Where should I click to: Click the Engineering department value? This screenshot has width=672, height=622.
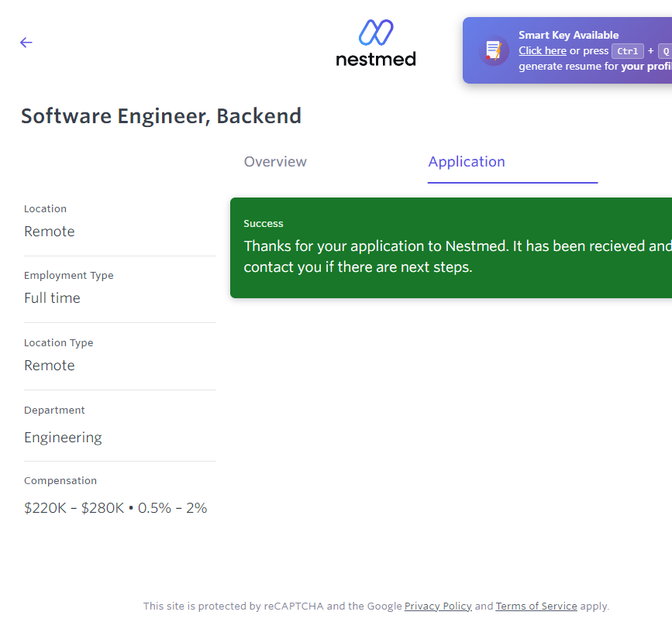pos(63,438)
